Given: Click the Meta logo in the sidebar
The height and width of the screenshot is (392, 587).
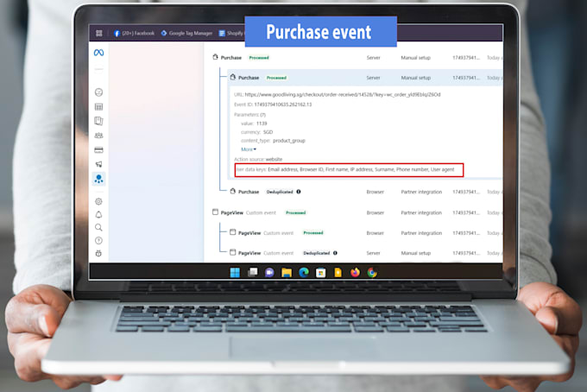Looking at the screenshot, I should click(x=98, y=53).
